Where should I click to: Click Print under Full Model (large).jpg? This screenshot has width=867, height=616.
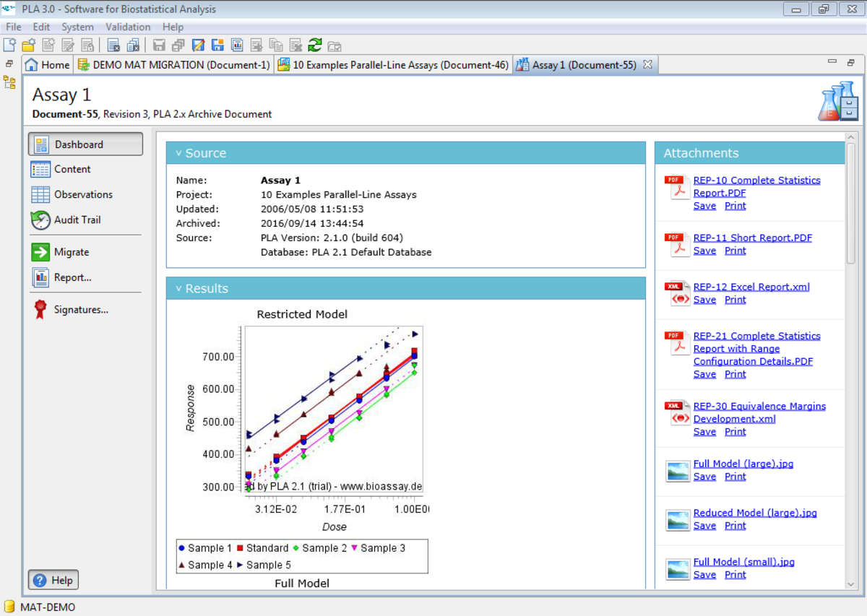[736, 477]
